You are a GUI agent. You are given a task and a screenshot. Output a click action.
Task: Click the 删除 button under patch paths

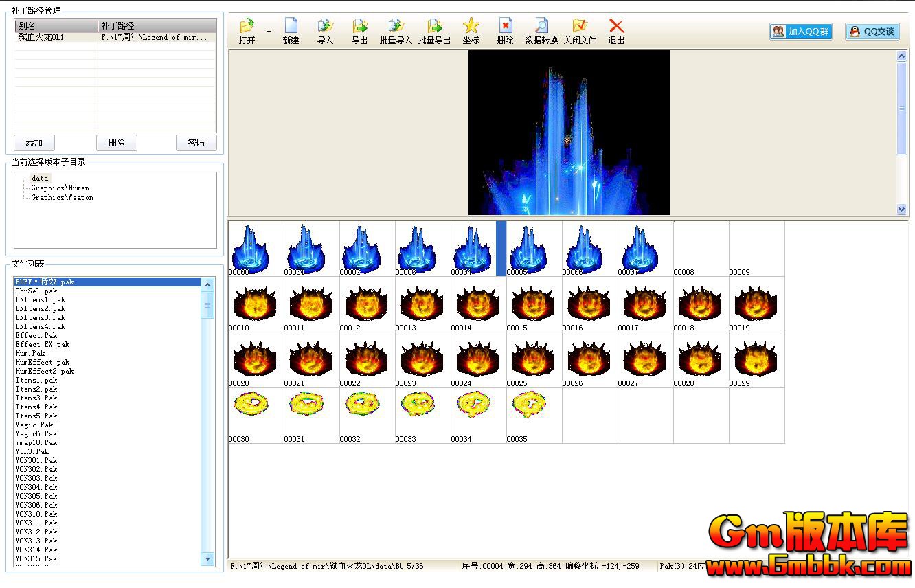coord(116,143)
